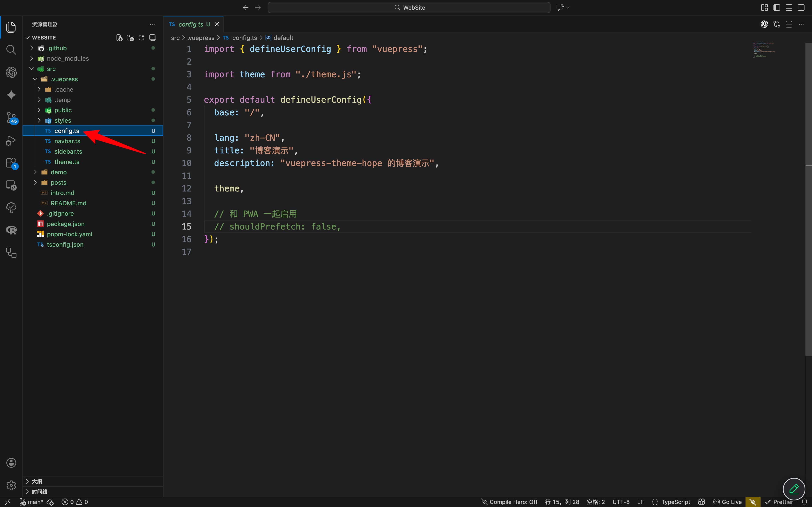Open the sparkle AI assistant view
The height and width of the screenshot is (507, 812).
click(11, 95)
